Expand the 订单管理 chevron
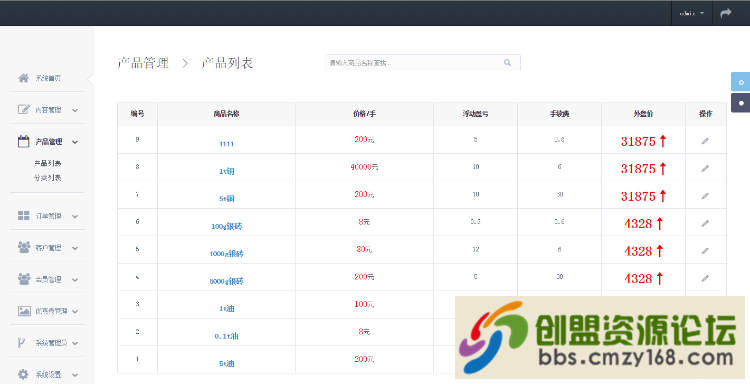 coord(75,216)
